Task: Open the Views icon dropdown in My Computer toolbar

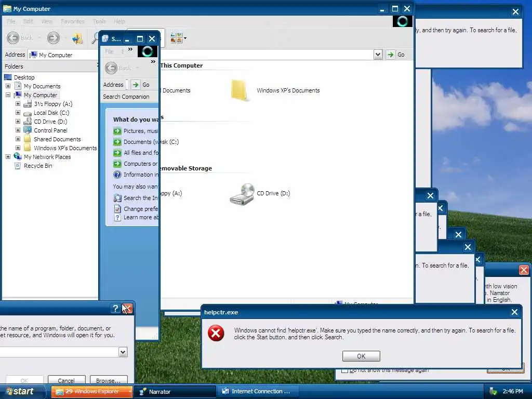Action: coord(179,38)
